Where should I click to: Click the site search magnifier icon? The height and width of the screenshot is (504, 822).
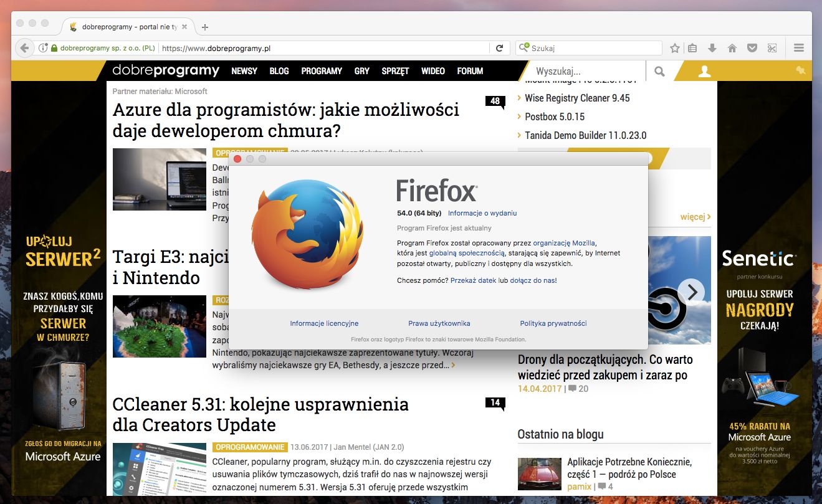tap(660, 72)
